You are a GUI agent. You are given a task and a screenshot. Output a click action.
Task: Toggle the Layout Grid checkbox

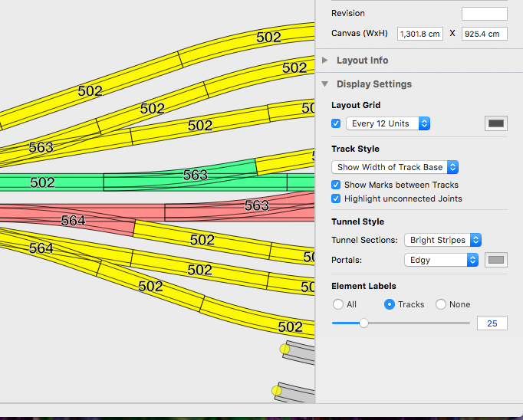(336, 123)
